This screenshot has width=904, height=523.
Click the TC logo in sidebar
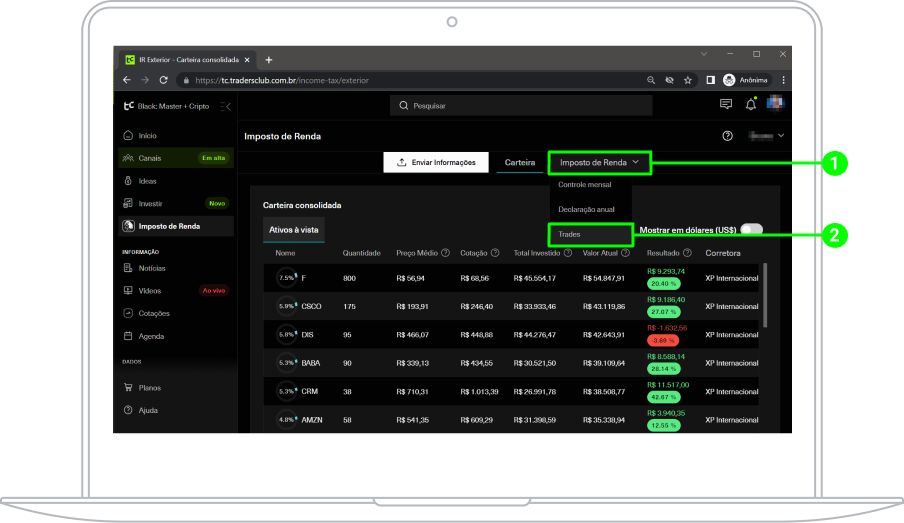[129, 106]
